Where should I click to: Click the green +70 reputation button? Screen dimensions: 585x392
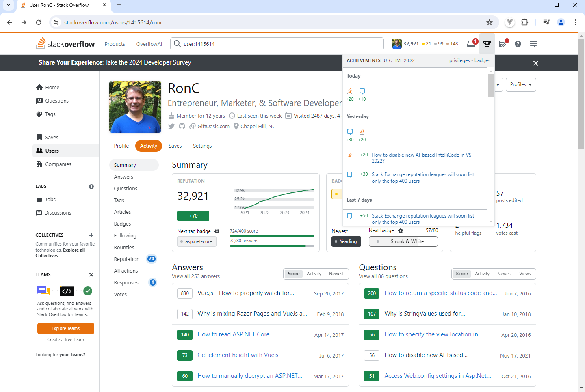(193, 216)
